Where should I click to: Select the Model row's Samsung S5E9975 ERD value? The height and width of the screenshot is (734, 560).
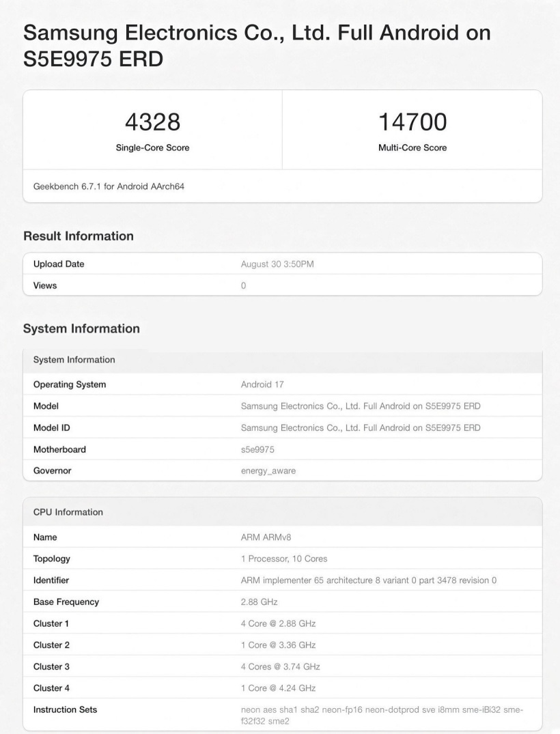click(x=361, y=406)
